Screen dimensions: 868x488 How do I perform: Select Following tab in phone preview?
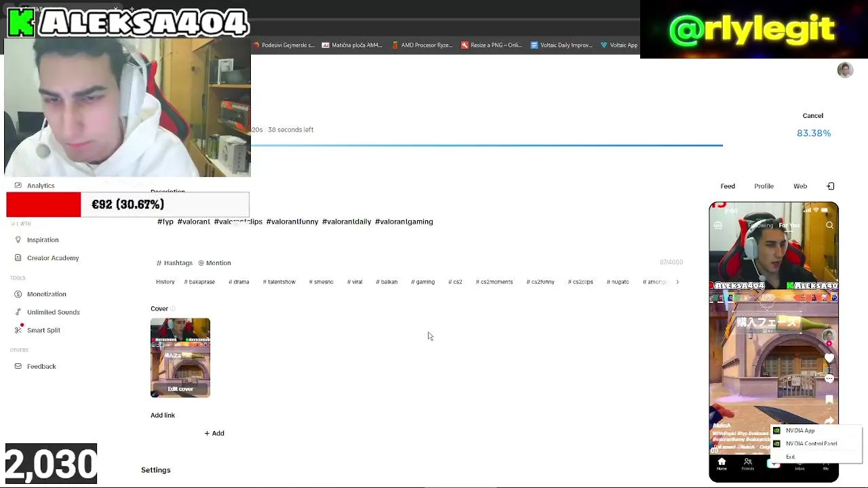[761, 226]
